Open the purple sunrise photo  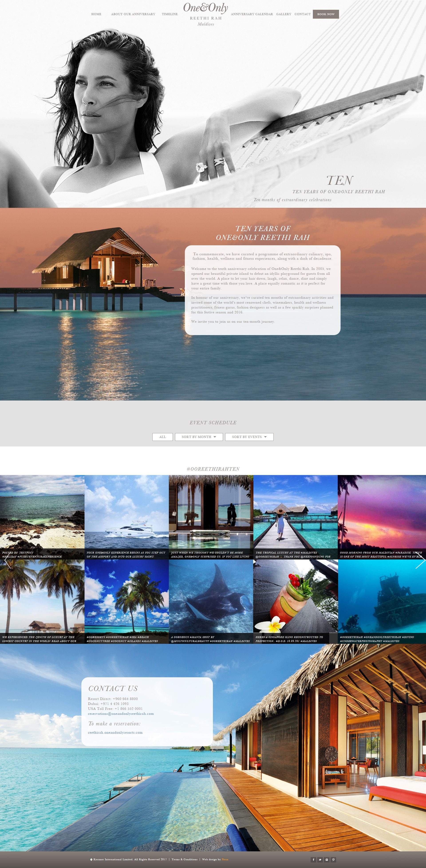click(x=382, y=517)
